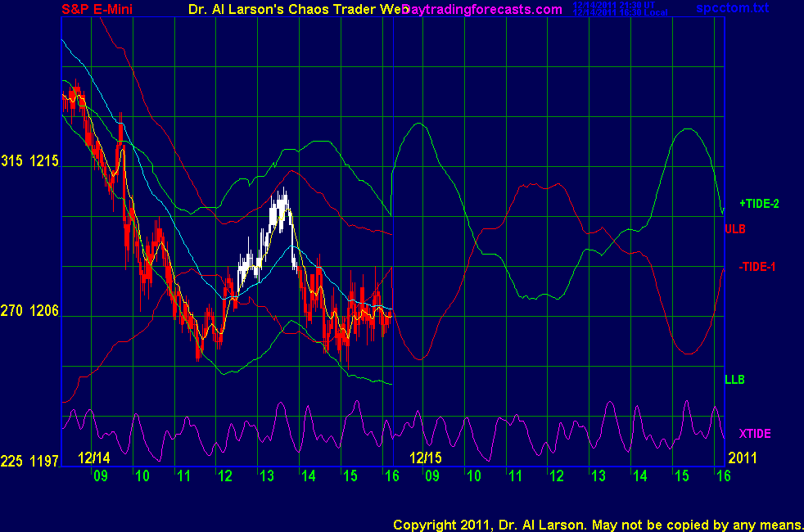This screenshot has width=804, height=532.
Task: Select the "270 1206" price axis label
Action: click(29, 310)
